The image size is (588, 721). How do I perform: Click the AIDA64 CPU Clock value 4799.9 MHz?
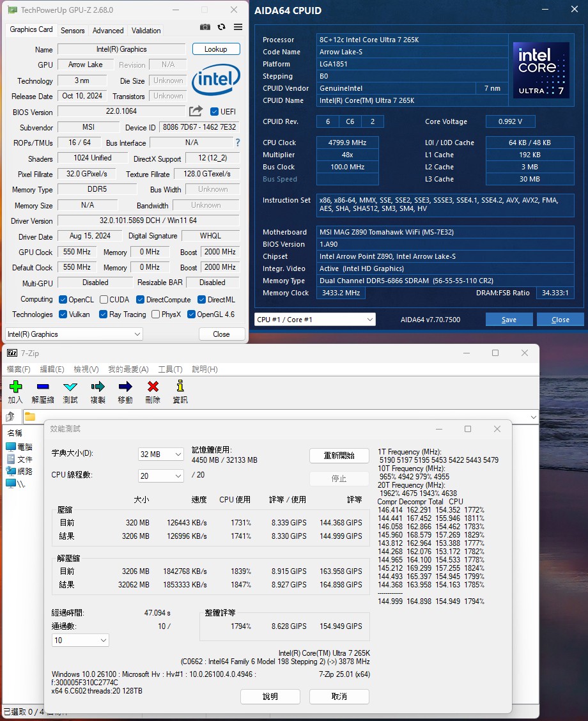[x=347, y=143]
